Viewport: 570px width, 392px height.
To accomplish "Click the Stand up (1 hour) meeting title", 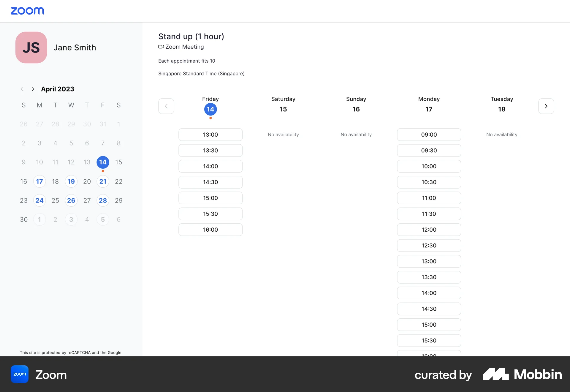I will [191, 36].
